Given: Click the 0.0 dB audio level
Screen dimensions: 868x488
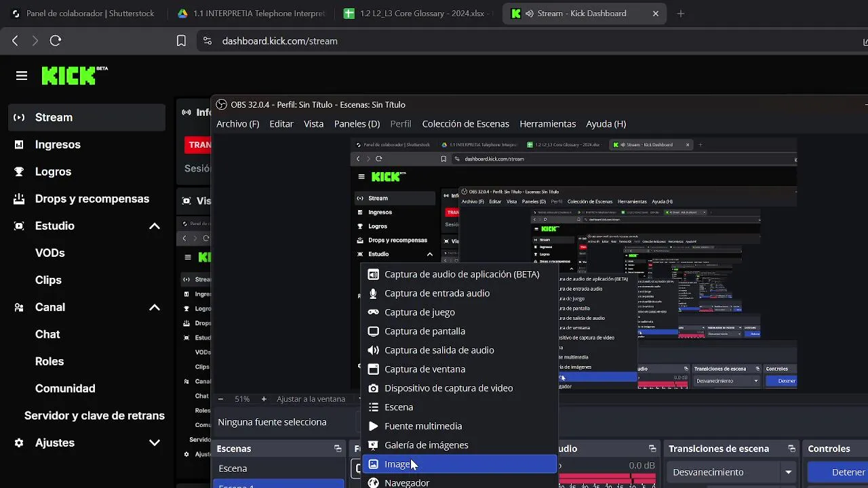Looking at the screenshot, I should [x=642, y=466].
